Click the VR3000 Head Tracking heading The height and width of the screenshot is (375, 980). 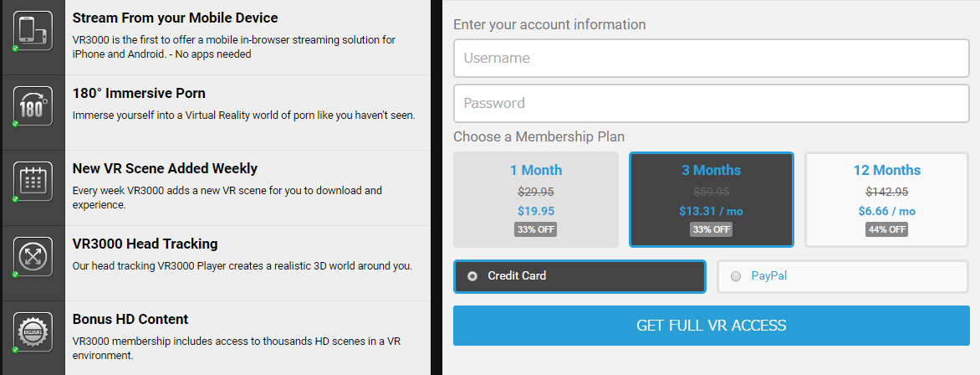click(x=145, y=244)
